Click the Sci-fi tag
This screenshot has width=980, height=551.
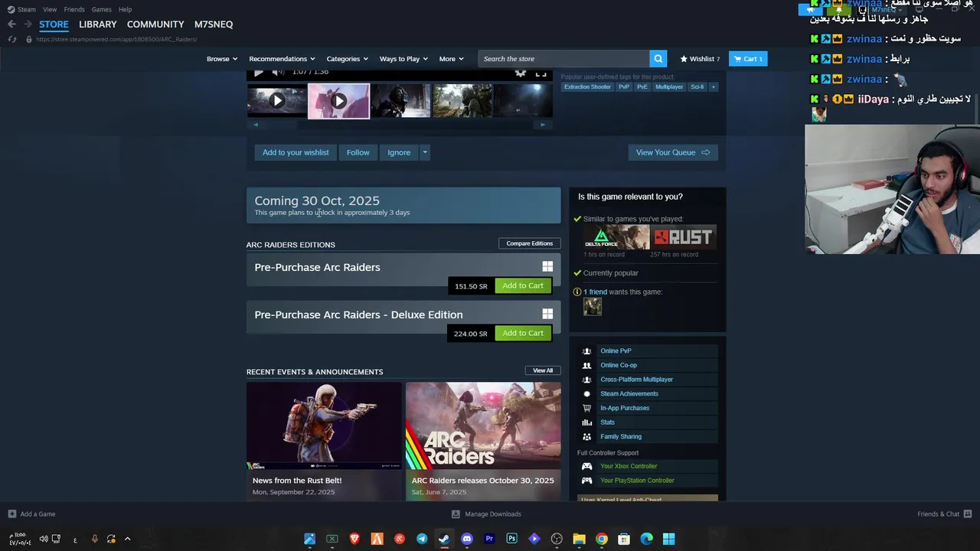coord(697,87)
